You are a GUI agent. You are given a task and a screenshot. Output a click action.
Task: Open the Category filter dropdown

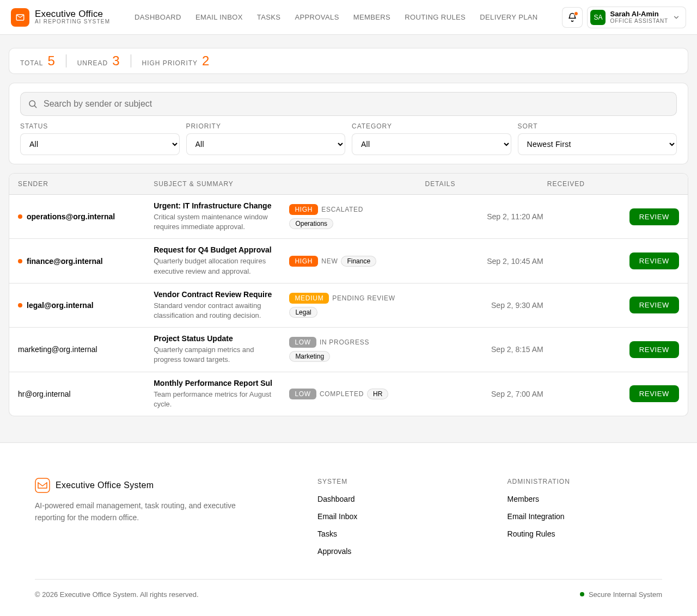point(431,144)
